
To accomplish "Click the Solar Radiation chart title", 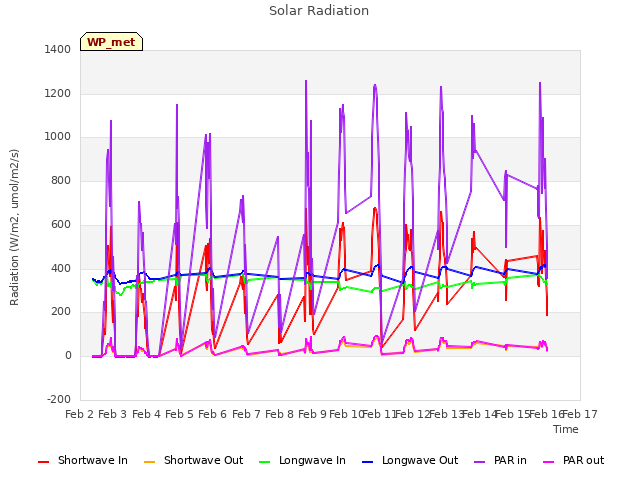I will [319, 11].
